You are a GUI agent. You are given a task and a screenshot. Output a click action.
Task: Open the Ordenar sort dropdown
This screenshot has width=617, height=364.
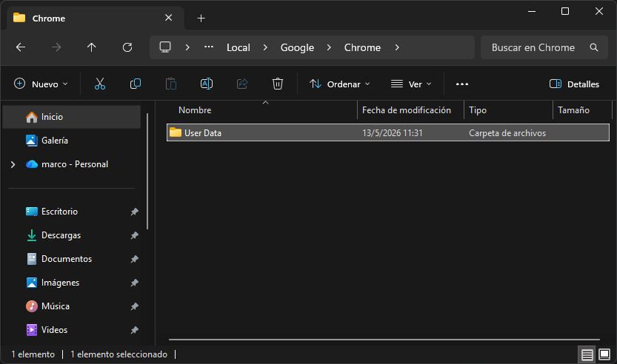click(x=339, y=84)
